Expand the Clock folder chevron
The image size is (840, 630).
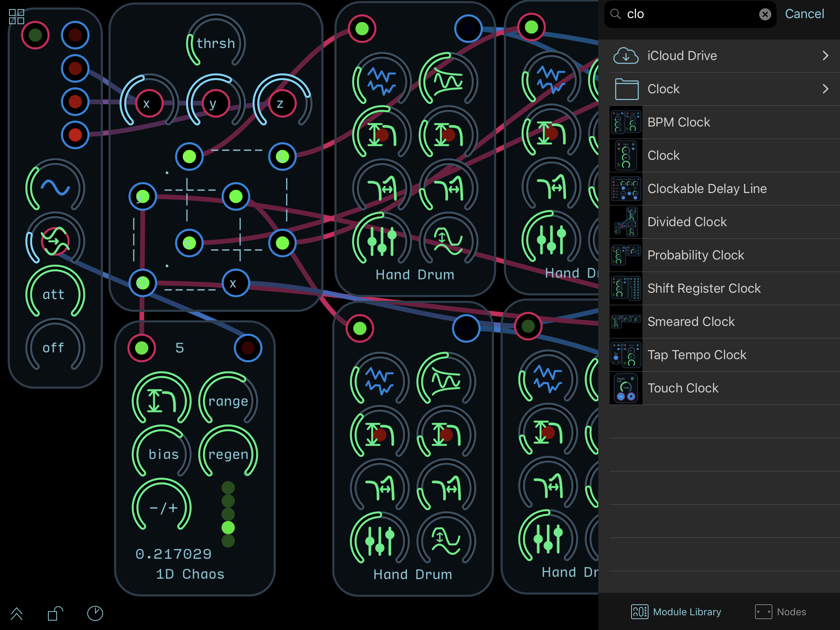pos(825,89)
